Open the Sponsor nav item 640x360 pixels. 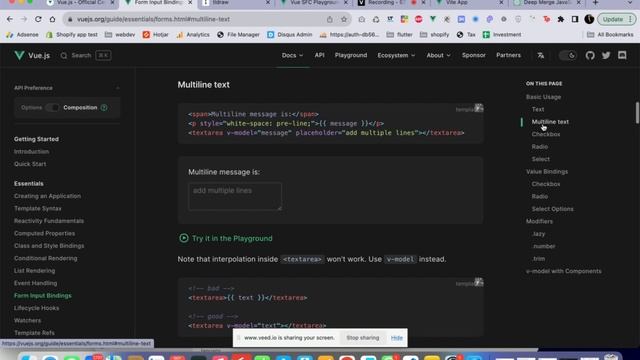(473, 55)
